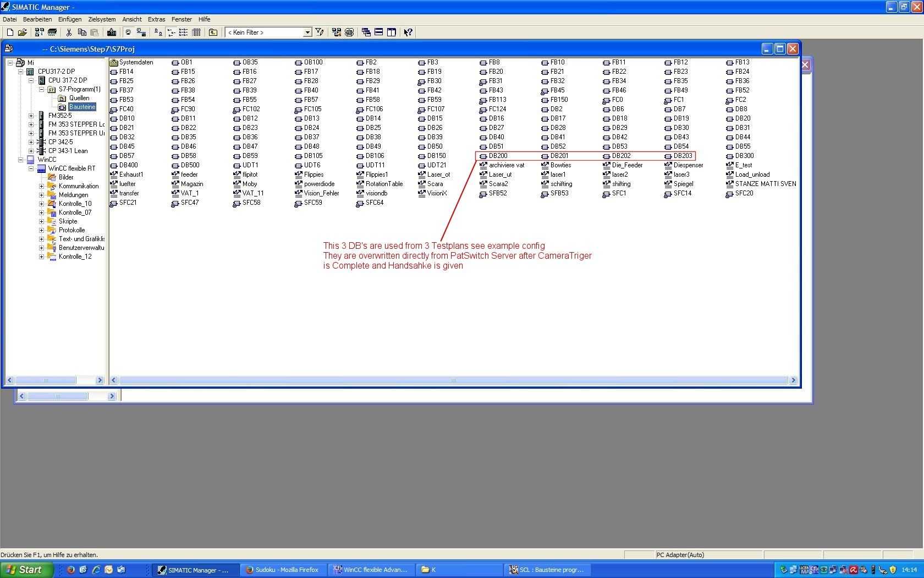
Task: Toggle the Online view icon
Action: pyautogui.click(x=128, y=32)
